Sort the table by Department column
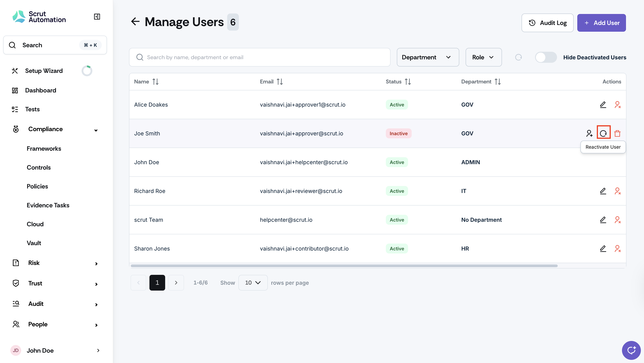644x363 pixels. [x=497, y=82]
